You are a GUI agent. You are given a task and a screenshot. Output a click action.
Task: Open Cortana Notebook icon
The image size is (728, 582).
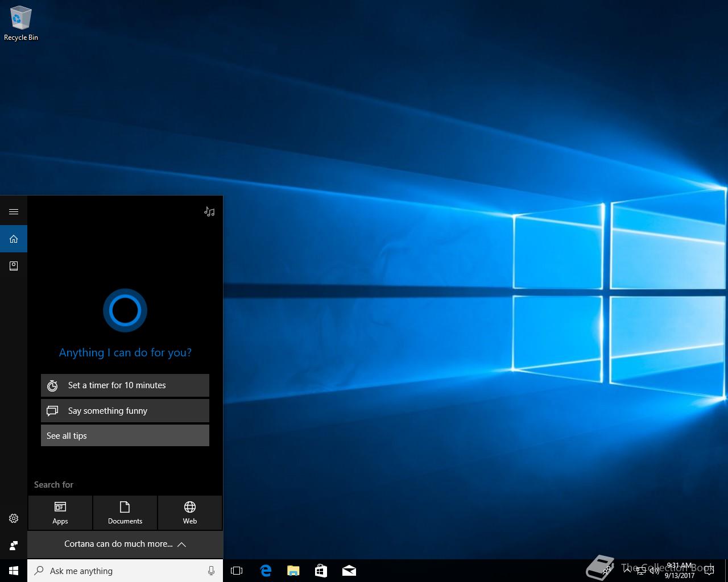coord(14,265)
